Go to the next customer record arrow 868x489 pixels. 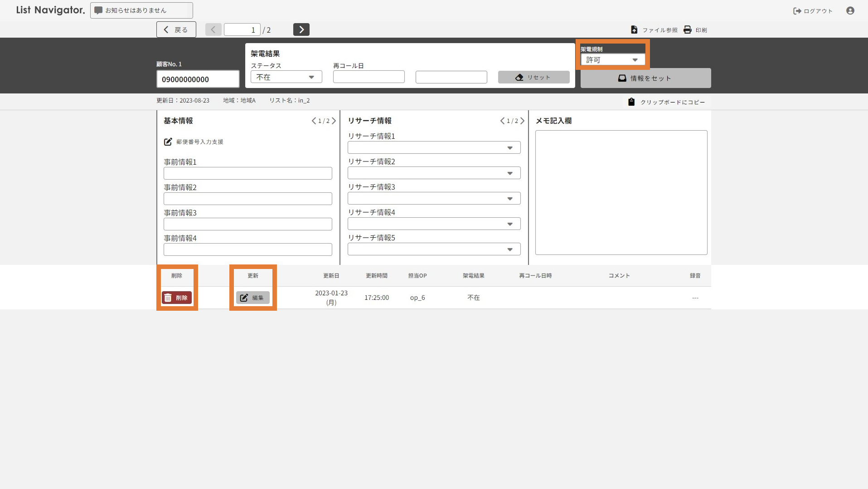point(301,29)
